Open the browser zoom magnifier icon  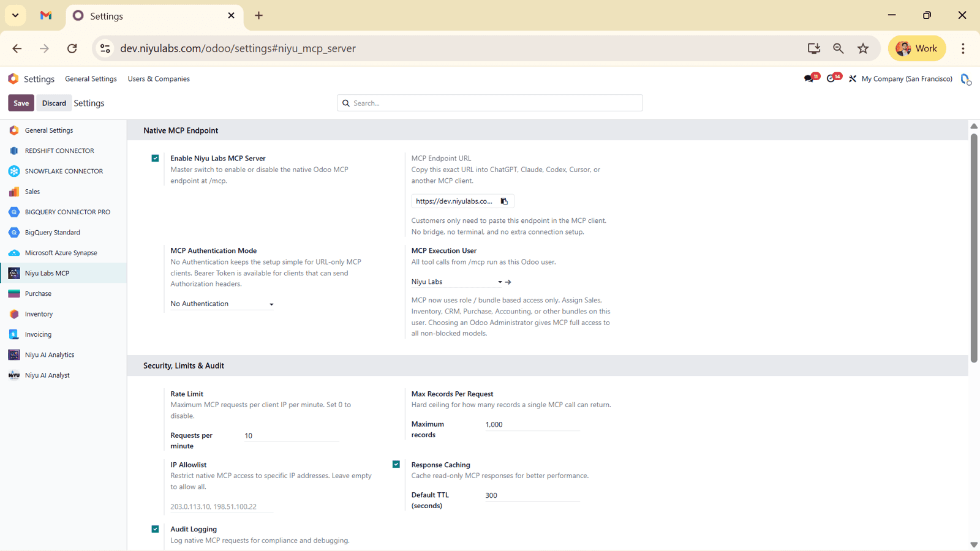839,48
